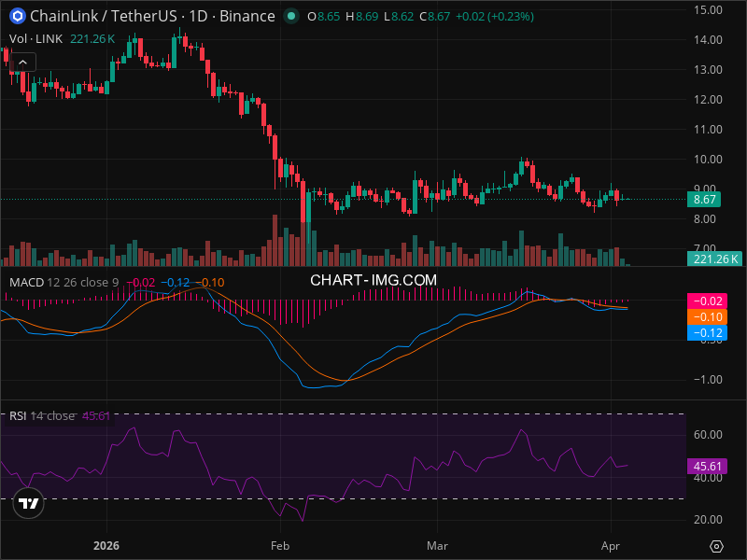Click the pink -0.02 MACD histogram label
Image resolution: width=747 pixels, height=560 pixels.
coord(707,301)
